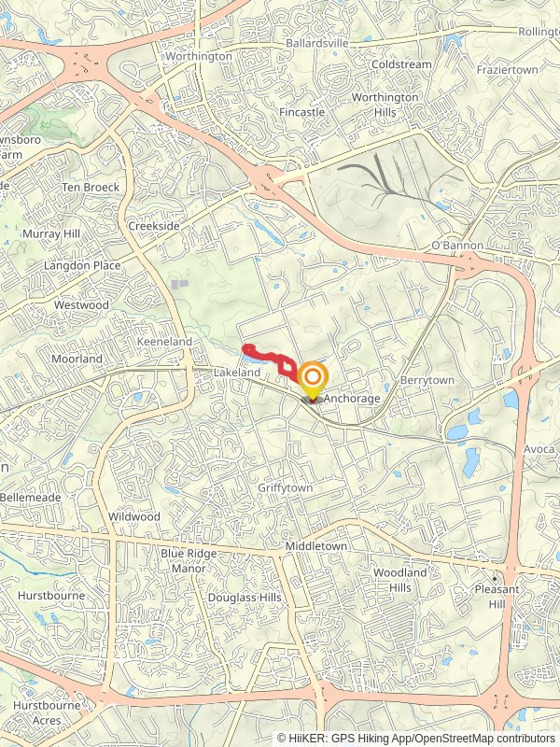This screenshot has height=747, width=560.
Task: Click the Pleasant Hill marker dot
Action: coord(495,579)
